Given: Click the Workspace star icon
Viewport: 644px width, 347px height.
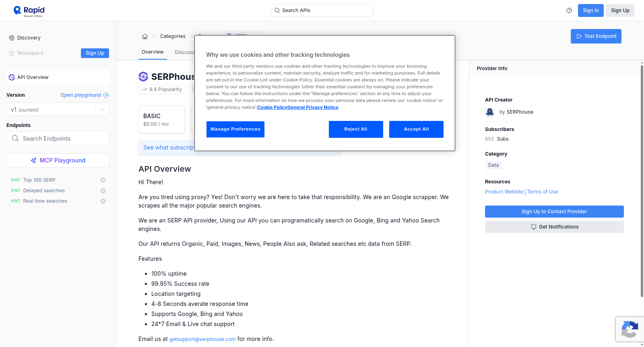Looking at the screenshot, I should [x=12, y=53].
